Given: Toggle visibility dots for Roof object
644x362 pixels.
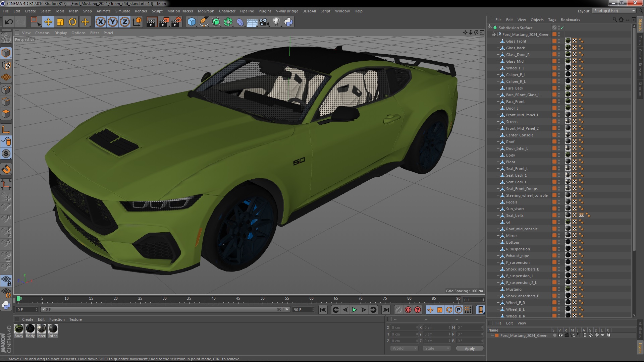Looking at the screenshot, I should coord(559,142).
